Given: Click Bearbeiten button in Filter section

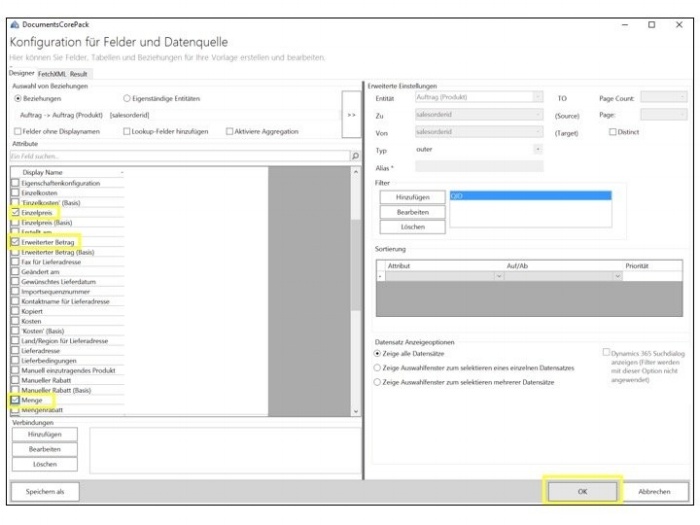Looking at the screenshot, I should tap(412, 212).
